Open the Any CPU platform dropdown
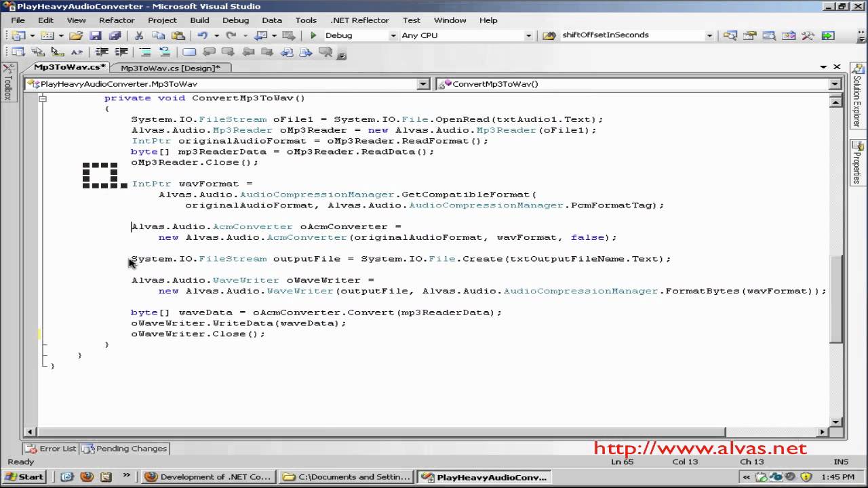 [528, 35]
